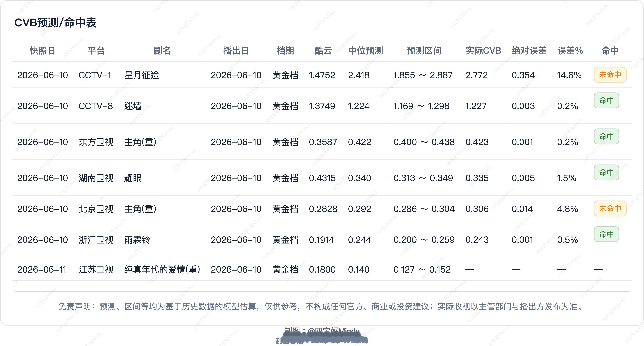Select the platform cell CCTV-1

[x=95, y=75]
